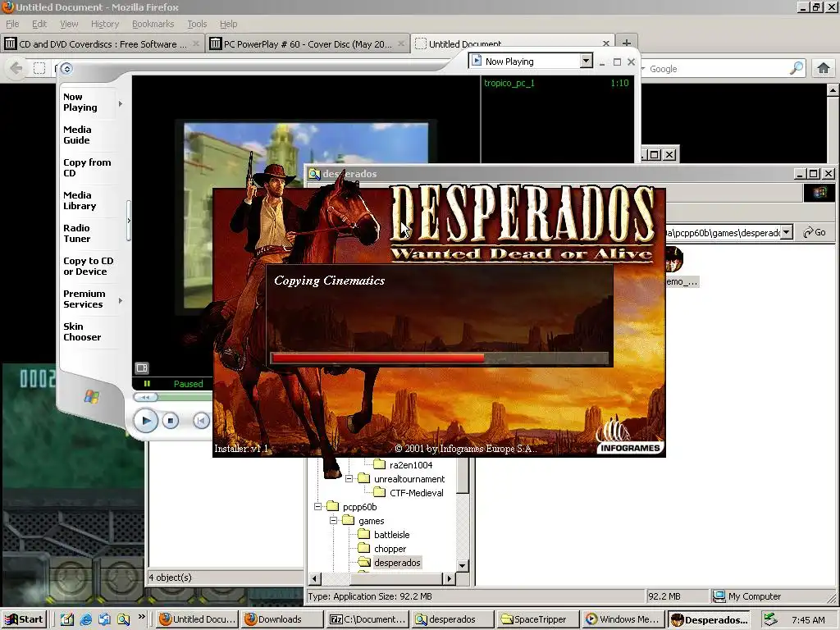
Task: Click the Go button in Explorer
Action: [x=815, y=232]
